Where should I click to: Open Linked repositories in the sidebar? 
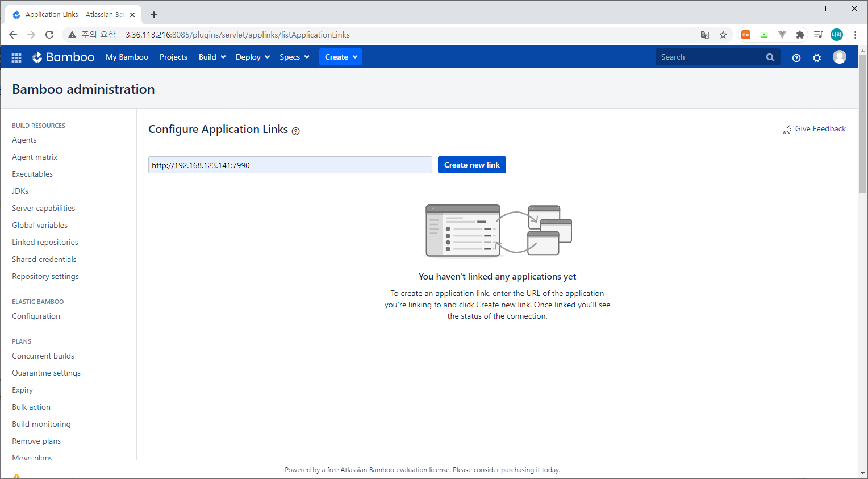[45, 242]
